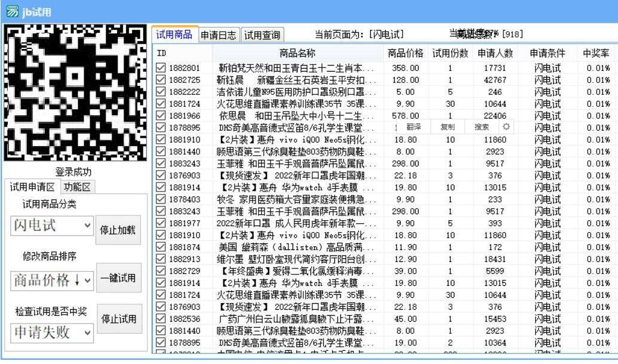Sort by the 商品价格 column header

pyautogui.click(x=405, y=53)
